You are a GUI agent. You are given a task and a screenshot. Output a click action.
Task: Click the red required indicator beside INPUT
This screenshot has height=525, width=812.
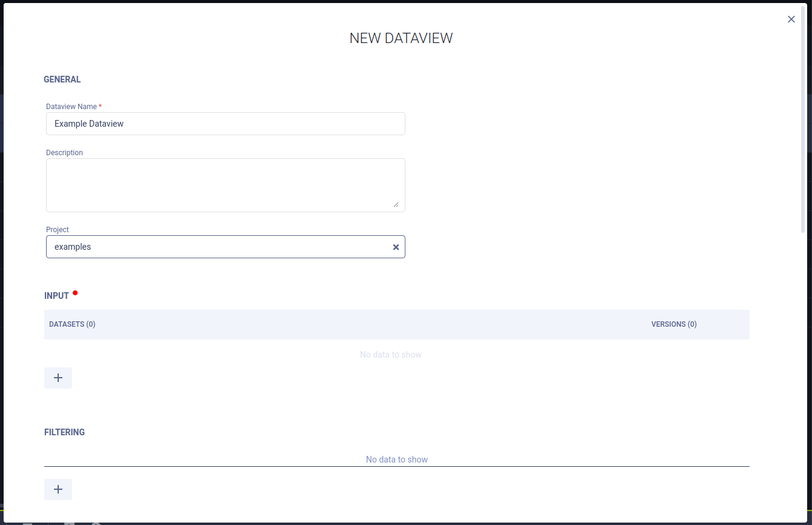coord(75,292)
